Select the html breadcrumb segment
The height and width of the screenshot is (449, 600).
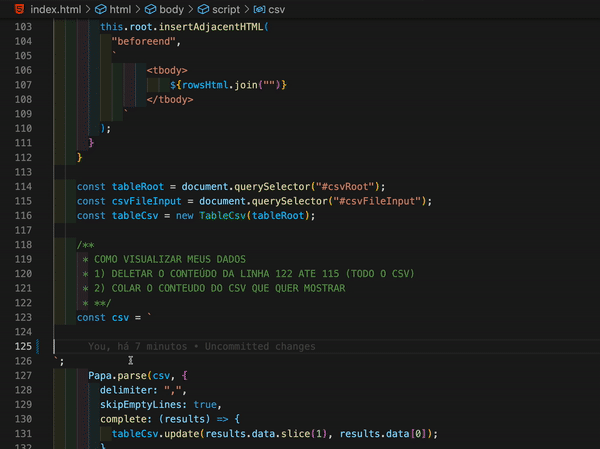(120, 10)
